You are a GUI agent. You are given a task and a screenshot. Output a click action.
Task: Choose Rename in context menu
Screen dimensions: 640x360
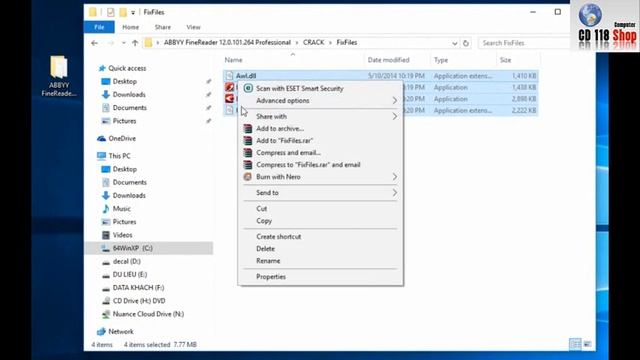[320, 261]
